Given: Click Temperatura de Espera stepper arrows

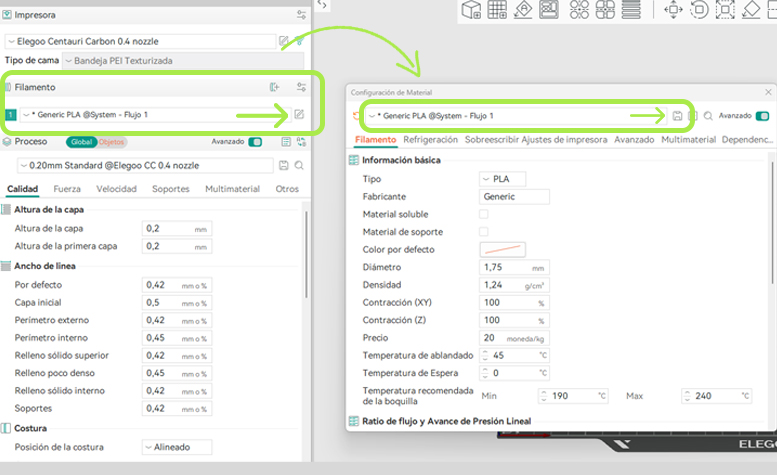Looking at the screenshot, I should [486, 373].
